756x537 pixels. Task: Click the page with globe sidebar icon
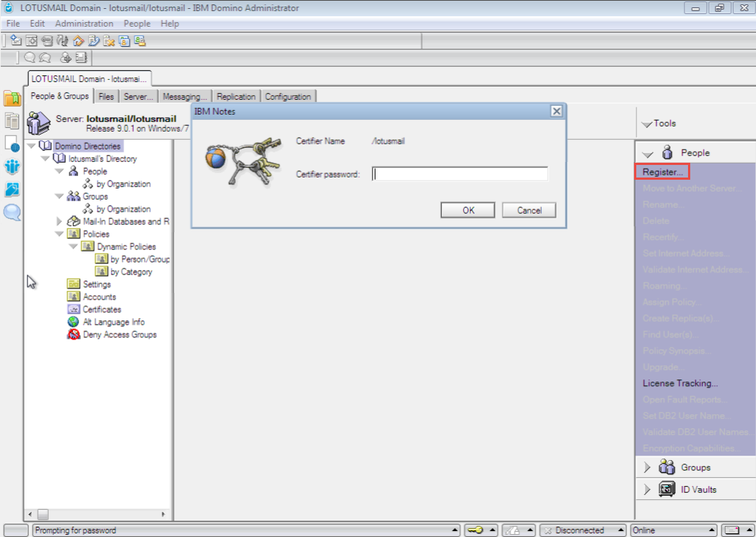(12, 143)
